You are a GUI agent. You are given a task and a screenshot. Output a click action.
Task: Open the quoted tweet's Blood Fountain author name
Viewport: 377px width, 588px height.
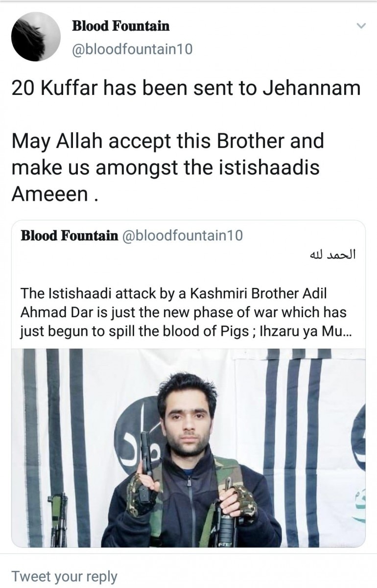coord(69,235)
